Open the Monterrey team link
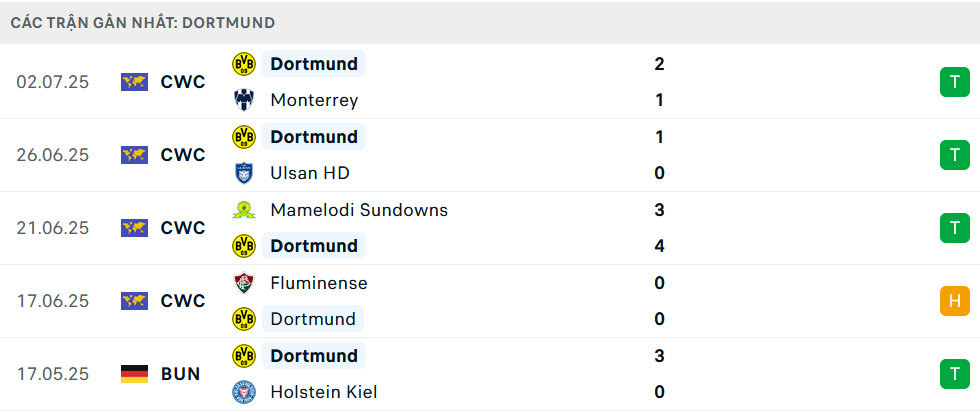 point(314,100)
